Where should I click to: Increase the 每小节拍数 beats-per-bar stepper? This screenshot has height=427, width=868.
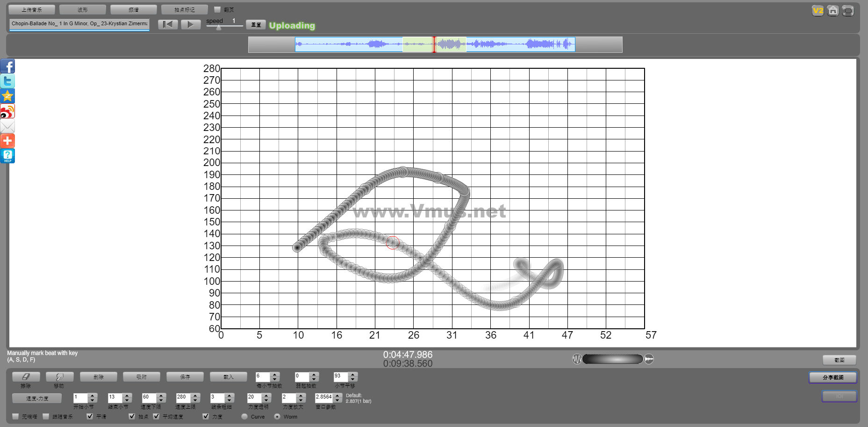(275, 374)
